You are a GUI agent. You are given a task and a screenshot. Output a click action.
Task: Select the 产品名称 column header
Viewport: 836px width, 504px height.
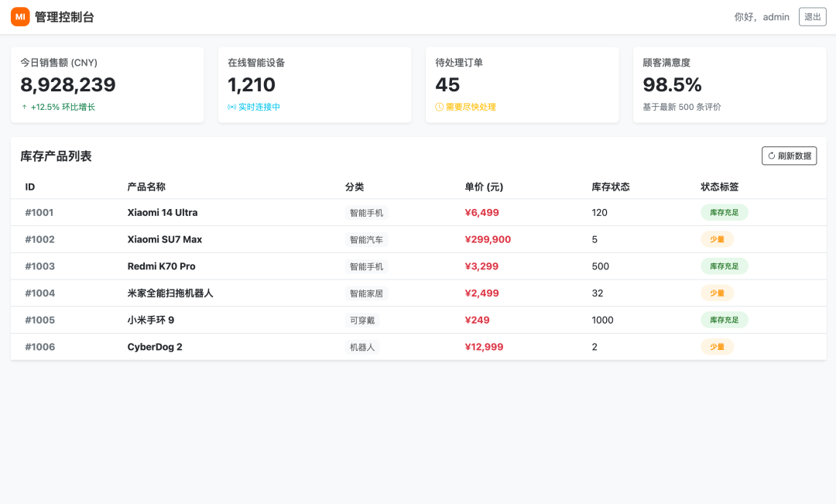click(146, 187)
